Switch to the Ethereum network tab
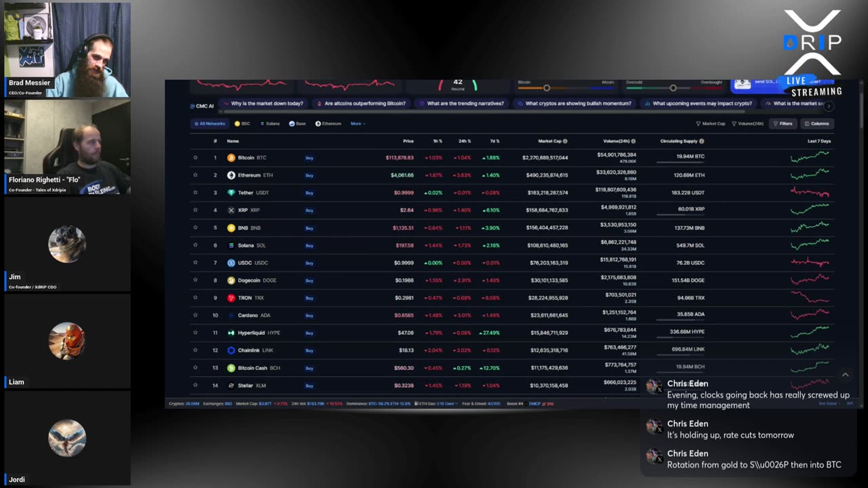Screen dimensions: 868x488 click(328, 123)
